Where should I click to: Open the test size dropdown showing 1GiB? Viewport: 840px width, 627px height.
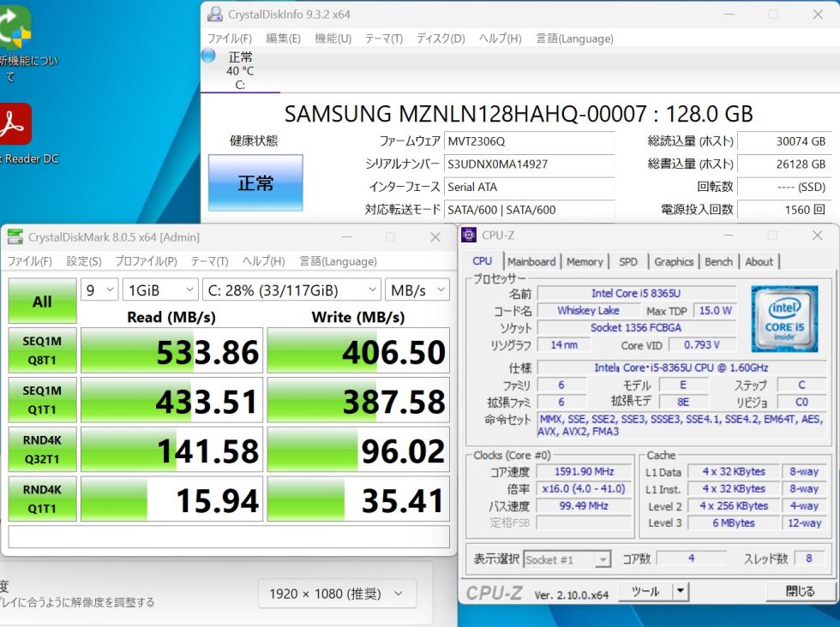pyautogui.click(x=160, y=290)
